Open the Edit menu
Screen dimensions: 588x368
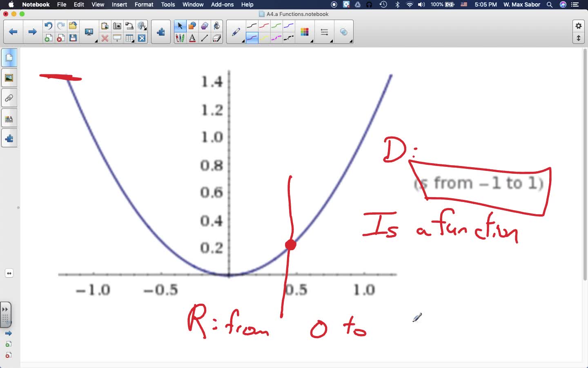(x=79, y=4)
